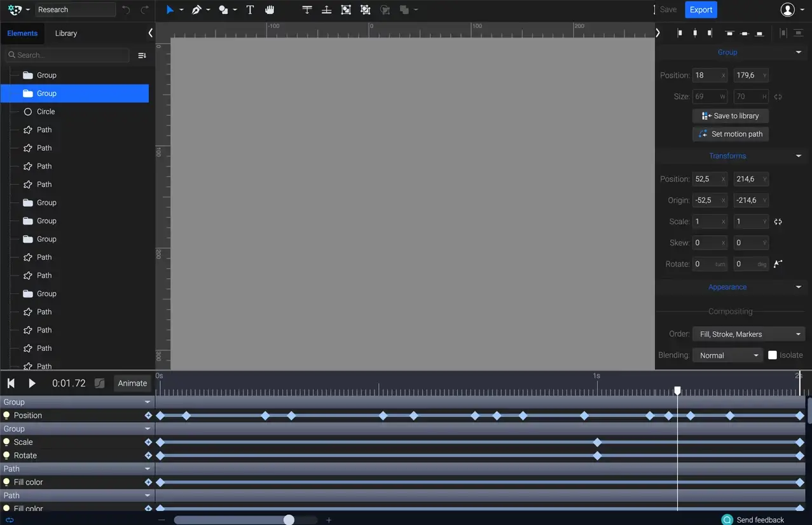The width and height of the screenshot is (812, 525).
Task: Click the Align left edges icon
Action: tap(680, 33)
